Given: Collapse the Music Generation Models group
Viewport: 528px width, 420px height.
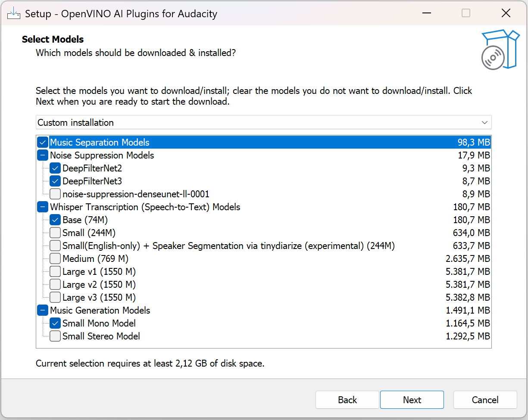Looking at the screenshot, I should point(42,310).
